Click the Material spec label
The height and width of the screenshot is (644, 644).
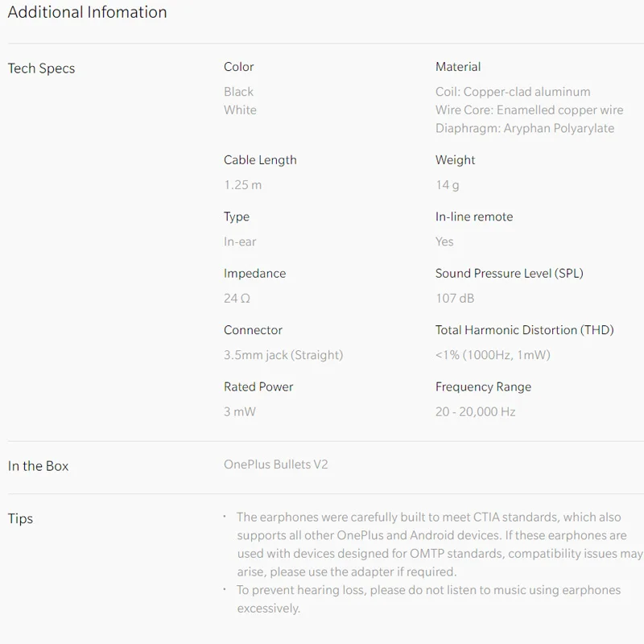click(458, 67)
